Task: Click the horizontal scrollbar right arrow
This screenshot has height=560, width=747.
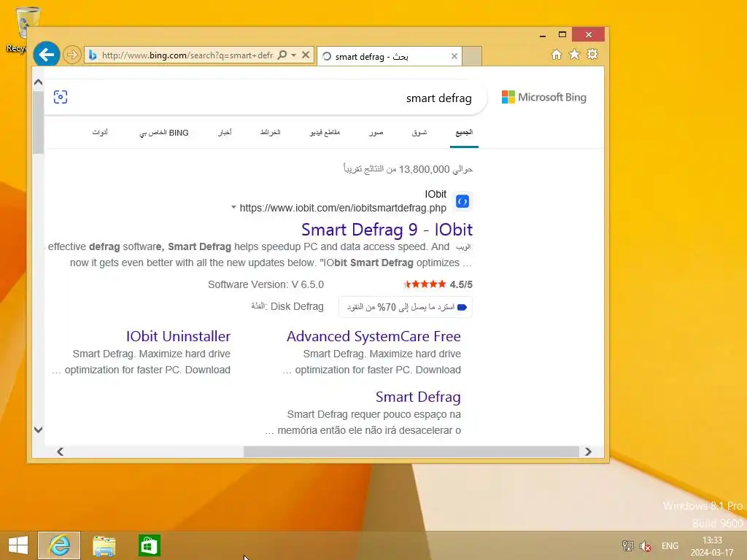Action: point(589,451)
